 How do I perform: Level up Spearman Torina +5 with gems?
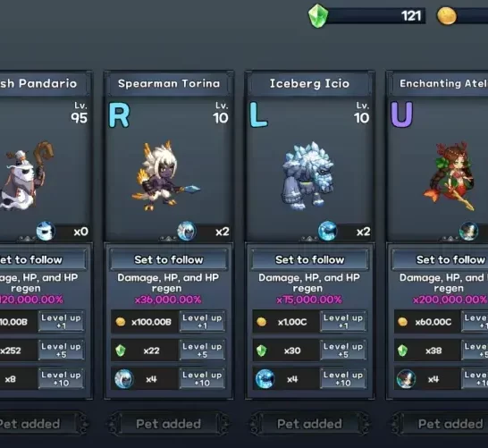202,351
